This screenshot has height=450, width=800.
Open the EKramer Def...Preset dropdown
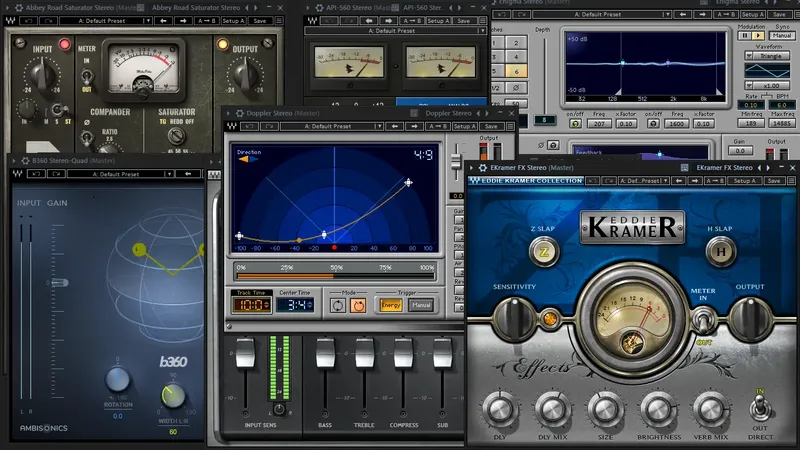(x=643, y=181)
